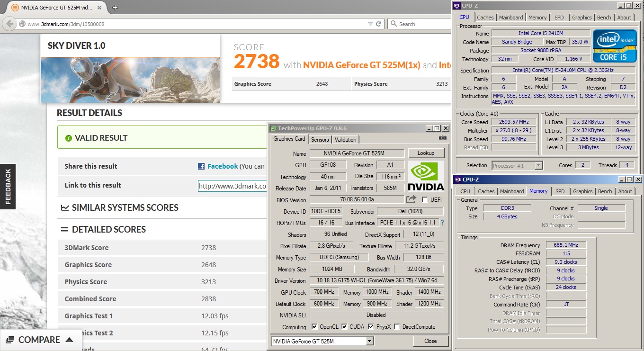Click the BIOS Version value field
Viewport: 644px width, 351px height.
click(357, 200)
